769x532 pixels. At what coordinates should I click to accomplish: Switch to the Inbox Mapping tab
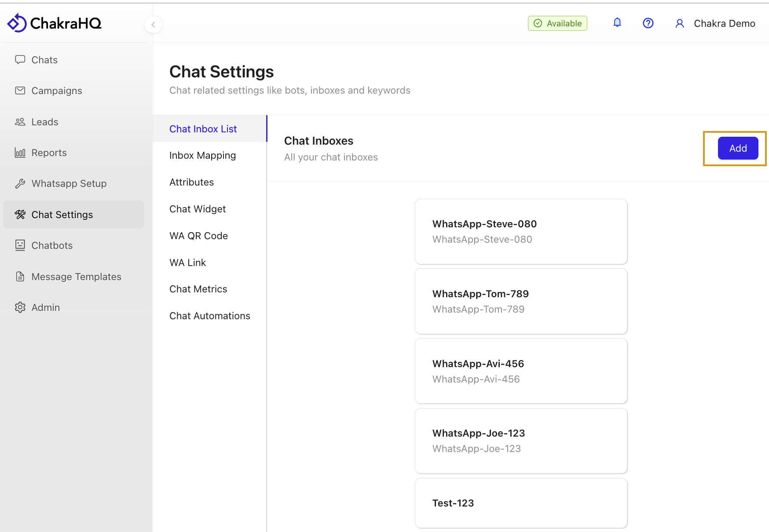(x=202, y=156)
